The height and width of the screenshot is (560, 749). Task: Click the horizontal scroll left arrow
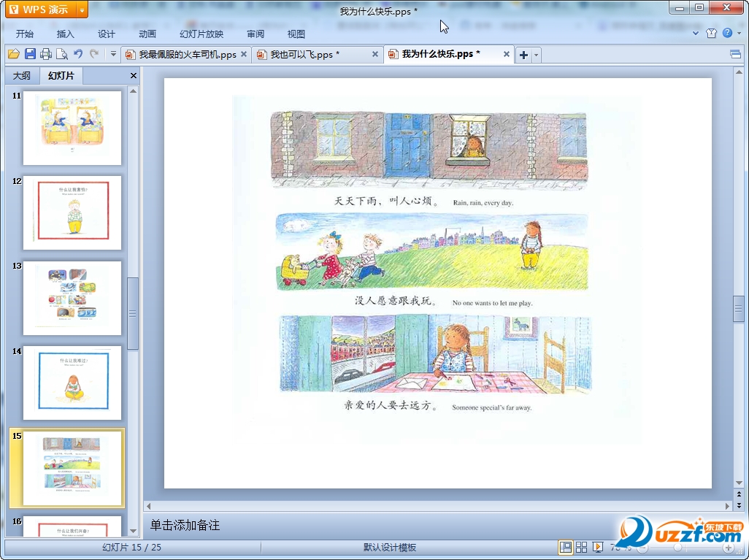(x=148, y=506)
